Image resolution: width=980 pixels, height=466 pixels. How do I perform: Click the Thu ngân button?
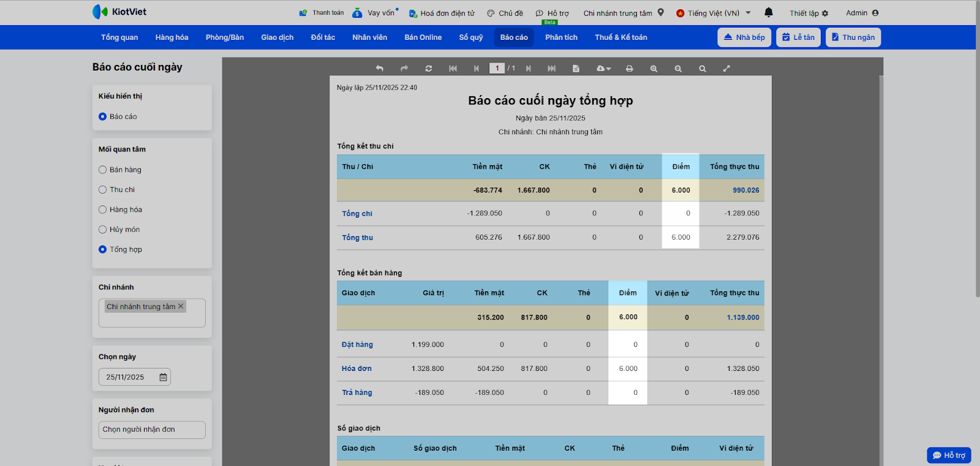pos(853,37)
